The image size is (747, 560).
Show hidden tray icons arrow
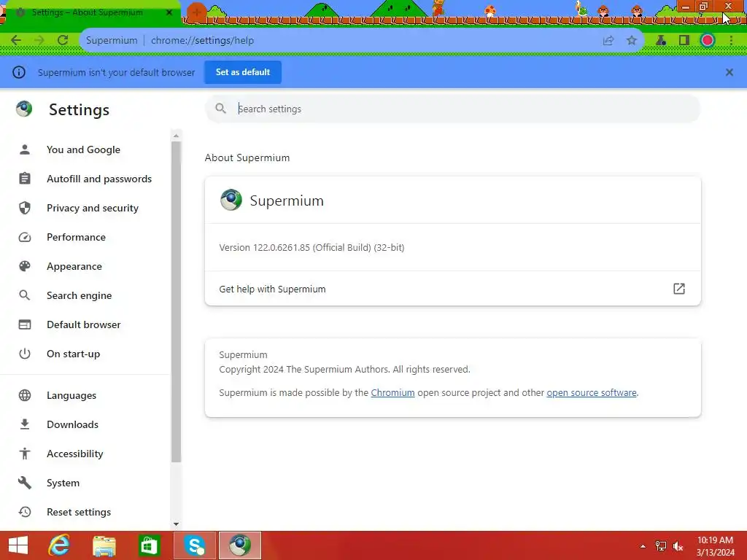pos(643,546)
